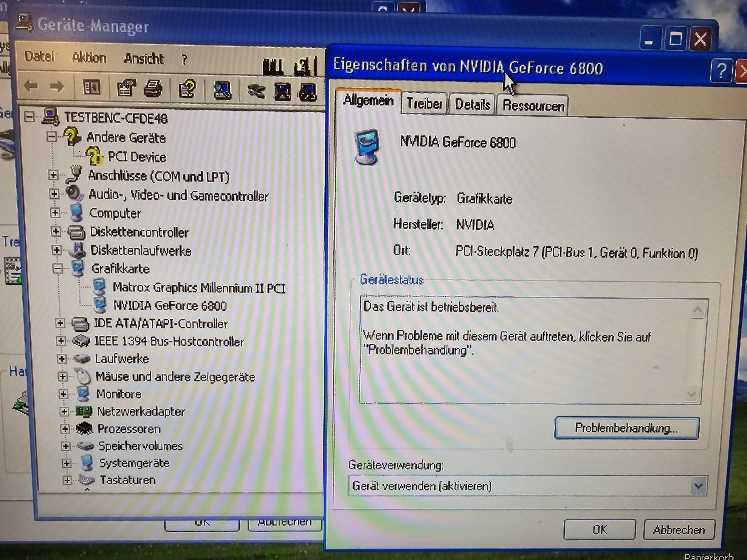Select the Matrox Graphics Millennium II PCI device
The image size is (747, 560).
(x=199, y=288)
